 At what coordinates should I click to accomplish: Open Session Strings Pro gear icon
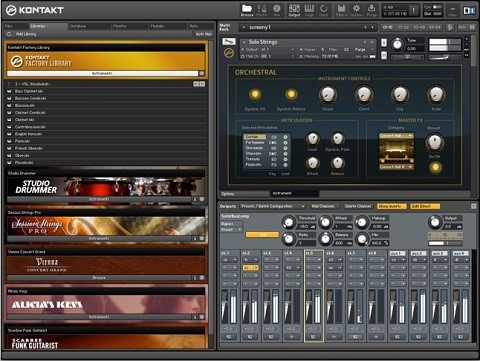point(202,238)
